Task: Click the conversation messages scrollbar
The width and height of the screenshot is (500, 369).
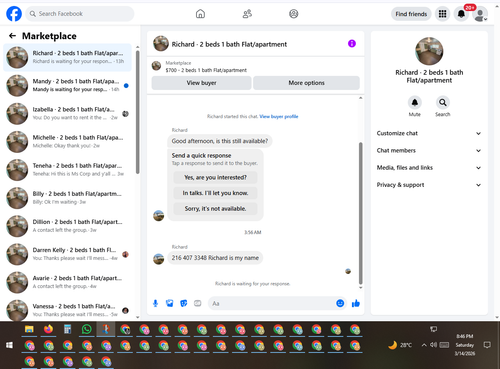Action: pyautogui.click(x=360, y=213)
